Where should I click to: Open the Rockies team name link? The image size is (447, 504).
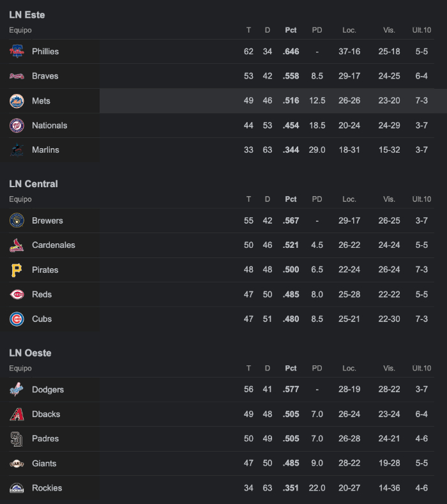point(47,488)
